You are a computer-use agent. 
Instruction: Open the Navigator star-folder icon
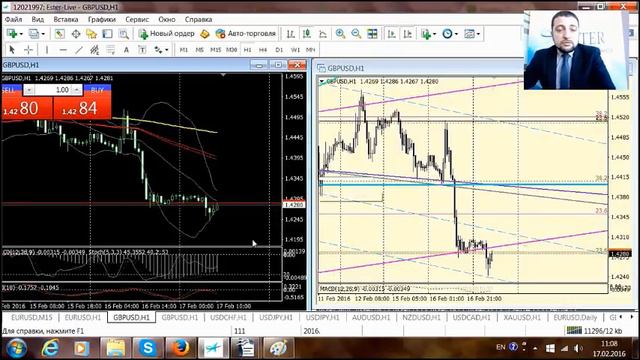(x=91, y=34)
